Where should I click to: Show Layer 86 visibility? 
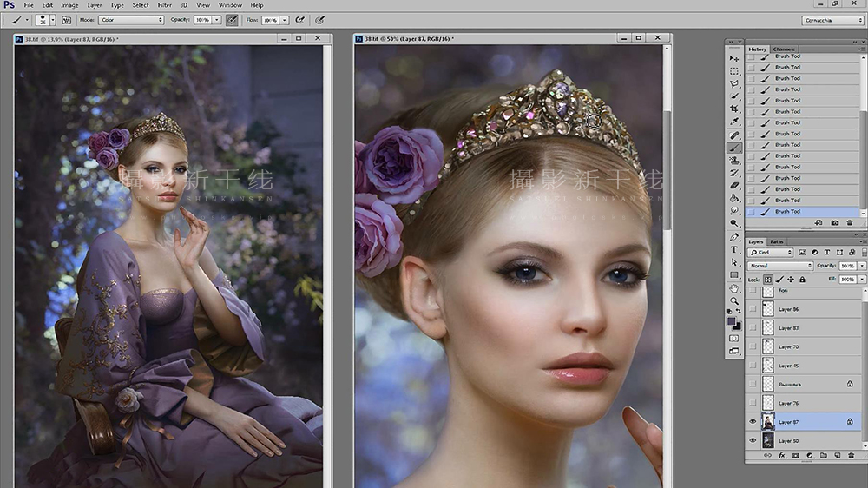[753, 309]
